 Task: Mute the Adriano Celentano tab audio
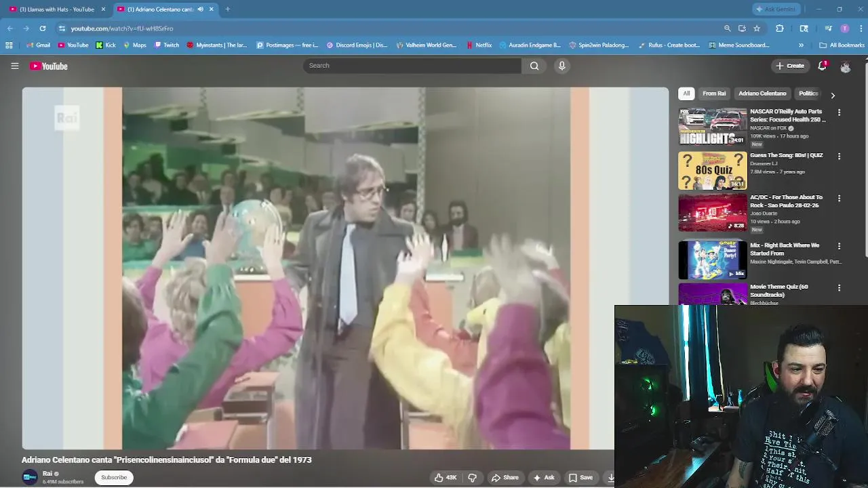coord(200,9)
